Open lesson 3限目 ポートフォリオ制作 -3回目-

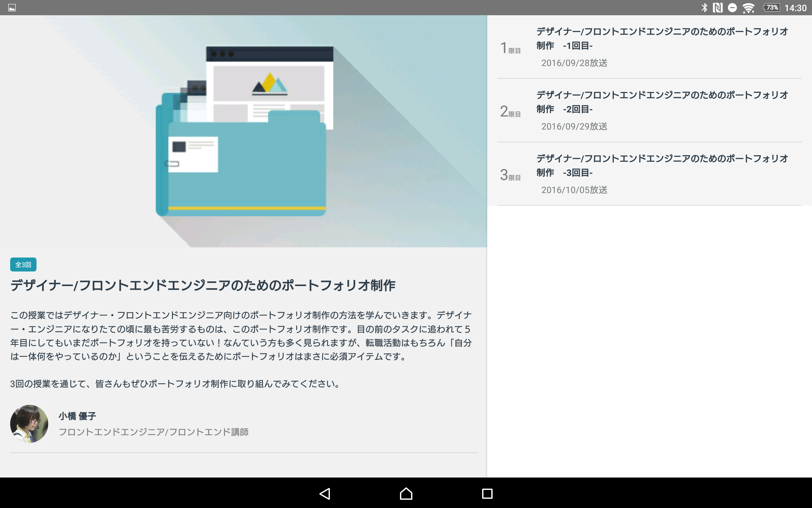coord(649,174)
